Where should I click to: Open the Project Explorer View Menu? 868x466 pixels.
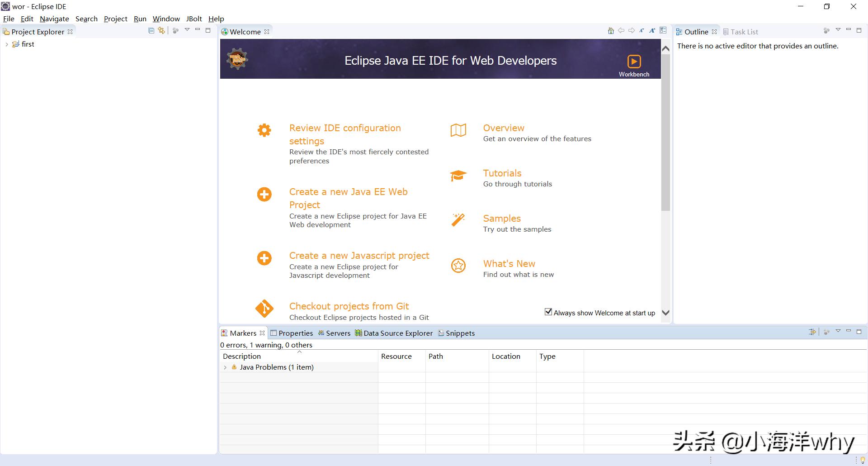point(187,30)
